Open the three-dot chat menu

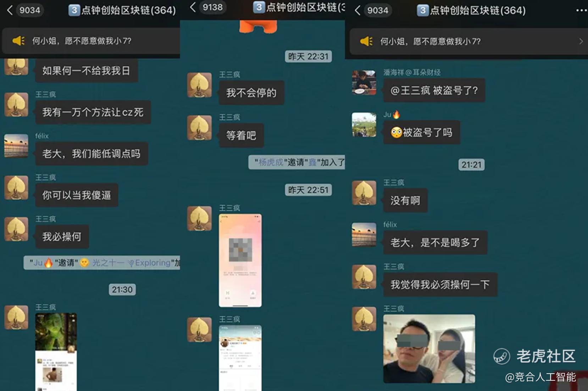tap(581, 11)
